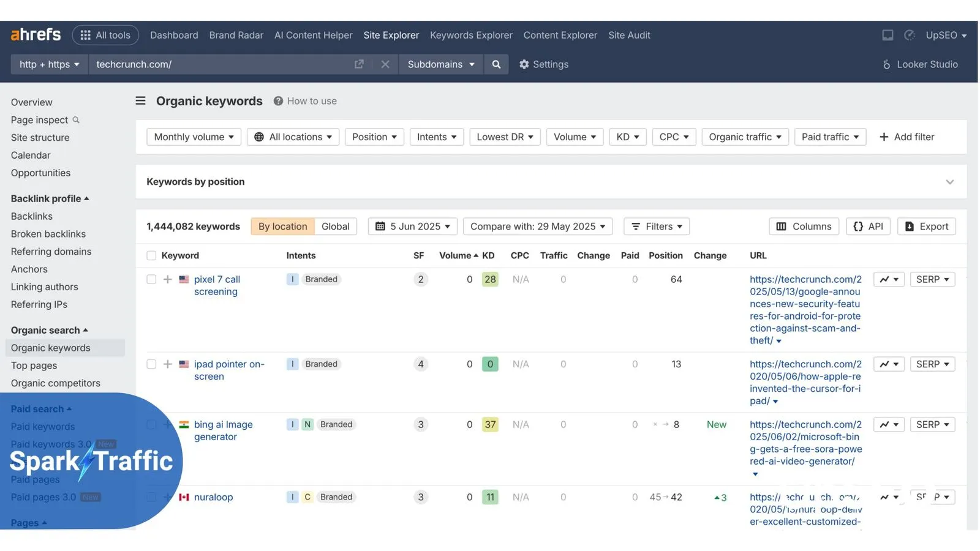Expand the Keywords by position panel

coord(949,182)
